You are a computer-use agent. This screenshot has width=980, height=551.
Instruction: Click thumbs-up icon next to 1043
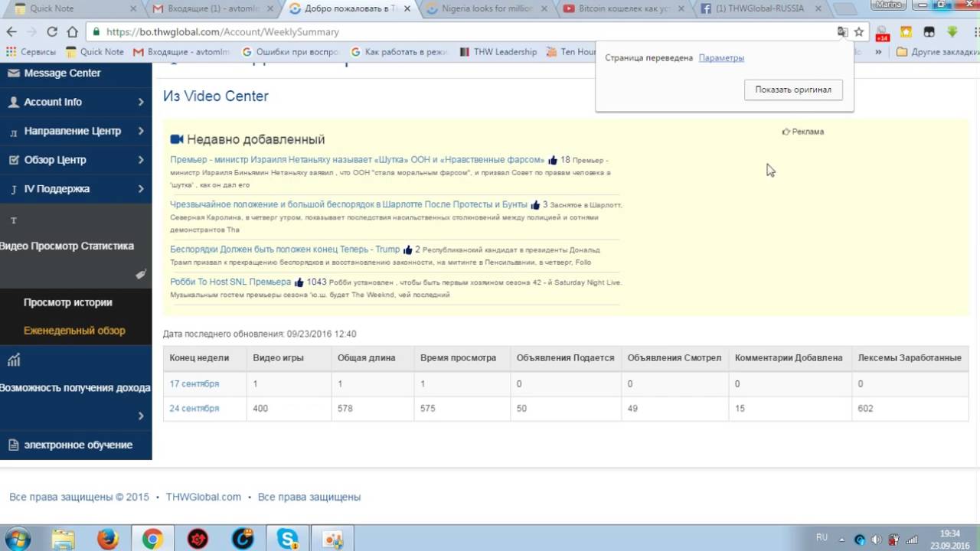click(299, 282)
